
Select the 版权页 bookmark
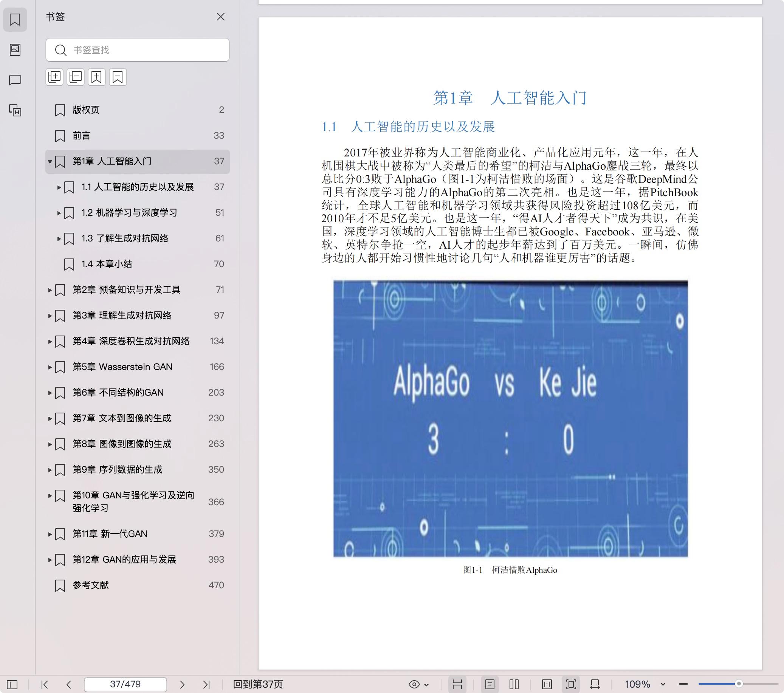[x=137, y=110]
